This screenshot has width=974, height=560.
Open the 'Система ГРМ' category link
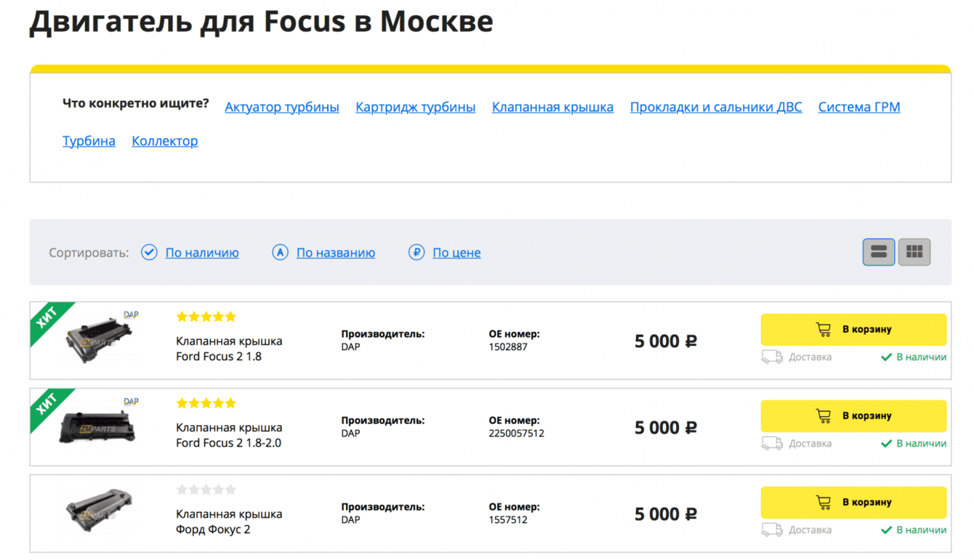point(859,107)
